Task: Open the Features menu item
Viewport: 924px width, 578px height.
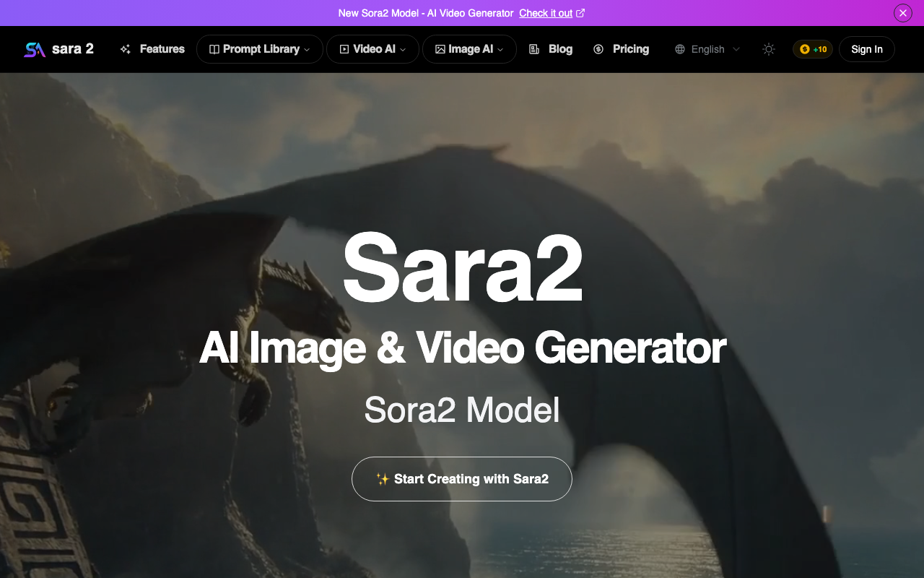Action: (x=152, y=49)
